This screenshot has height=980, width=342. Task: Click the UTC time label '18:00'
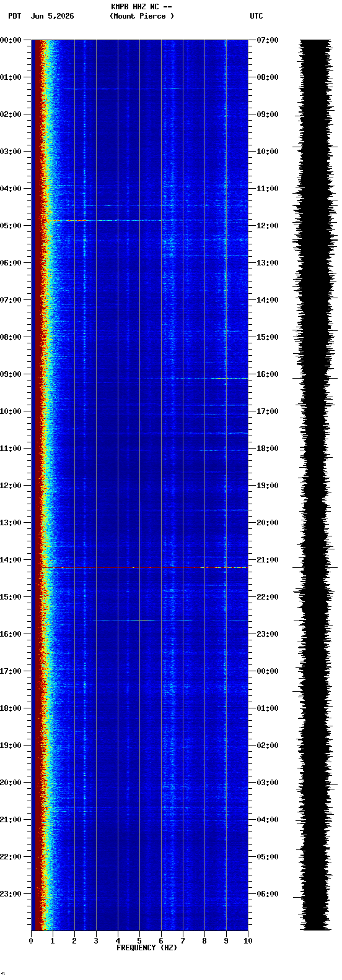point(268,449)
